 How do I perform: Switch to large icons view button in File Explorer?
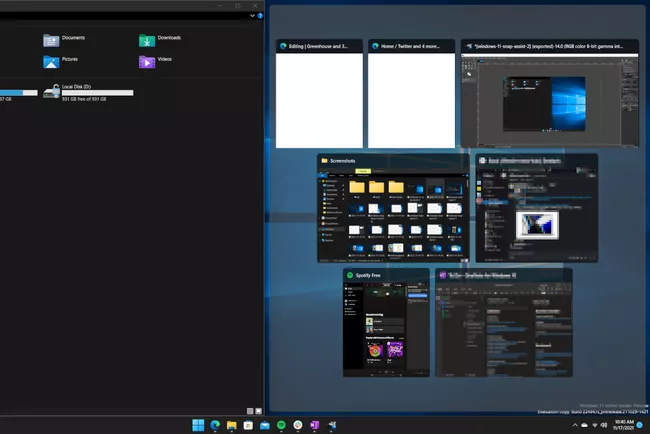coord(258,411)
